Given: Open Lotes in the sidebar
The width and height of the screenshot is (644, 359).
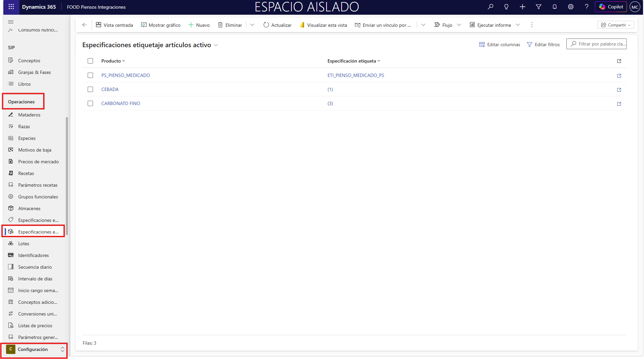Looking at the screenshot, I should pos(24,244).
